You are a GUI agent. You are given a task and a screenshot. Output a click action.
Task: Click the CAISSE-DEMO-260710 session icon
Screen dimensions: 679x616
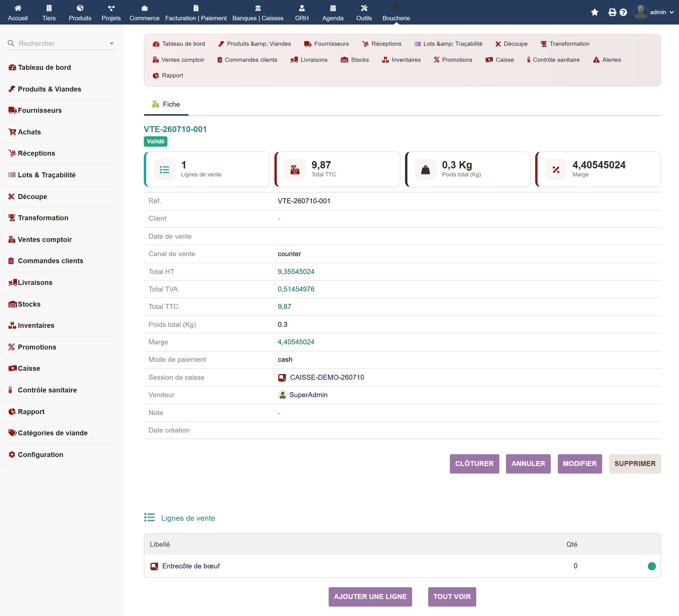pyautogui.click(x=282, y=377)
